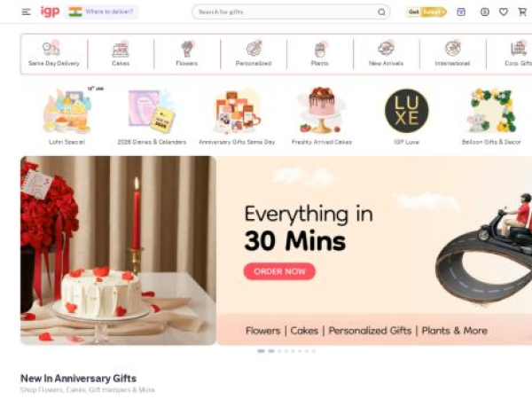This screenshot has height=399, width=532.
Task: Click the currency selector icon
Action: [485, 12]
